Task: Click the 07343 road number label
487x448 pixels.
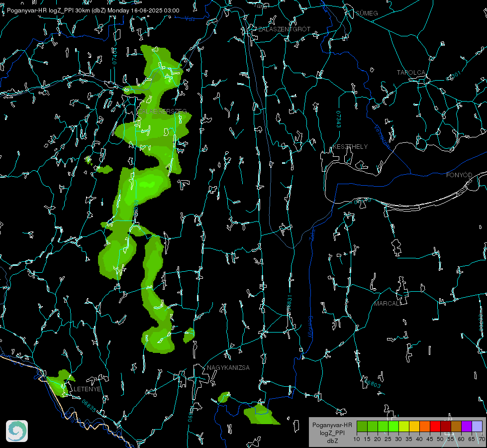Action: click(339, 119)
